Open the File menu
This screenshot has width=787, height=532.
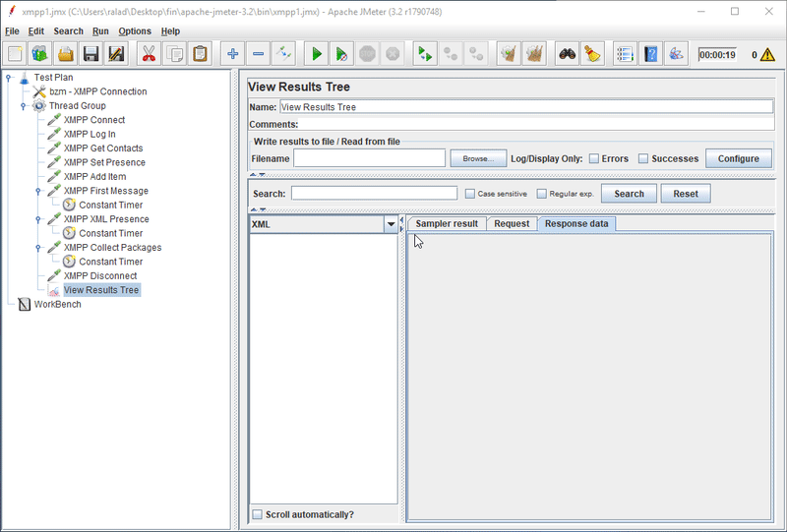pyautogui.click(x=12, y=31)
